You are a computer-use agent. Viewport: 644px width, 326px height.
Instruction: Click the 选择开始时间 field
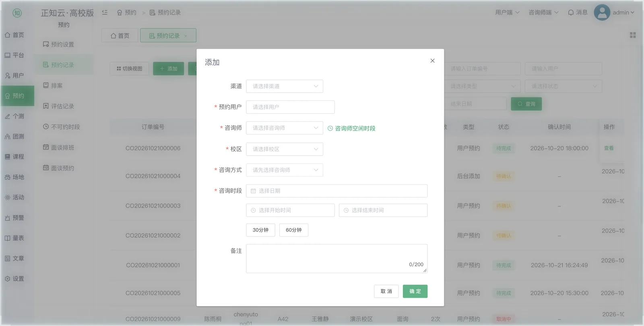click(290, 210)
